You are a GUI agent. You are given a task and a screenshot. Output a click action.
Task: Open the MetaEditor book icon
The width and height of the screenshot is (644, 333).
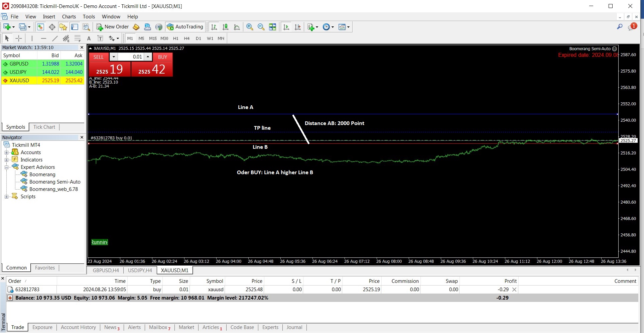[x=136, y=27]
